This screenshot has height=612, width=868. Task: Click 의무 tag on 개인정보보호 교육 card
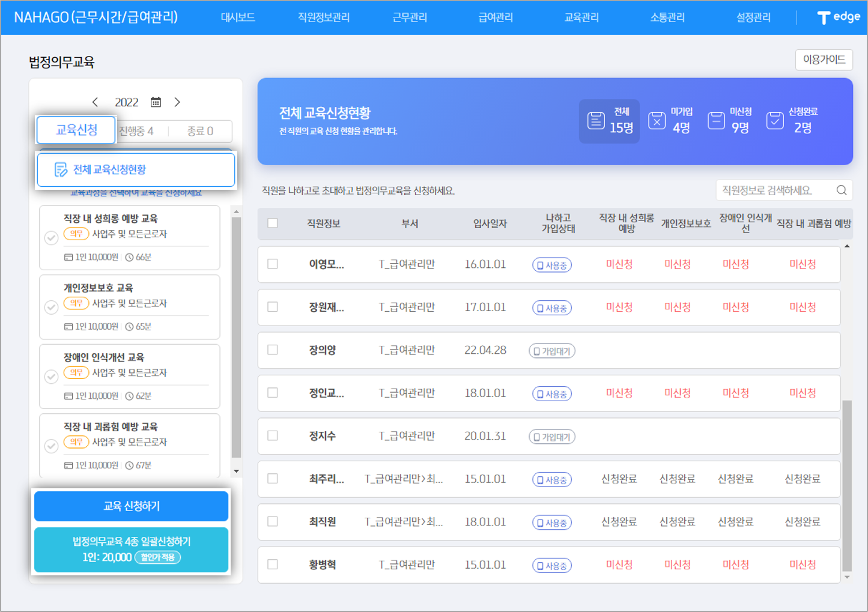click(x=76, y=303)
